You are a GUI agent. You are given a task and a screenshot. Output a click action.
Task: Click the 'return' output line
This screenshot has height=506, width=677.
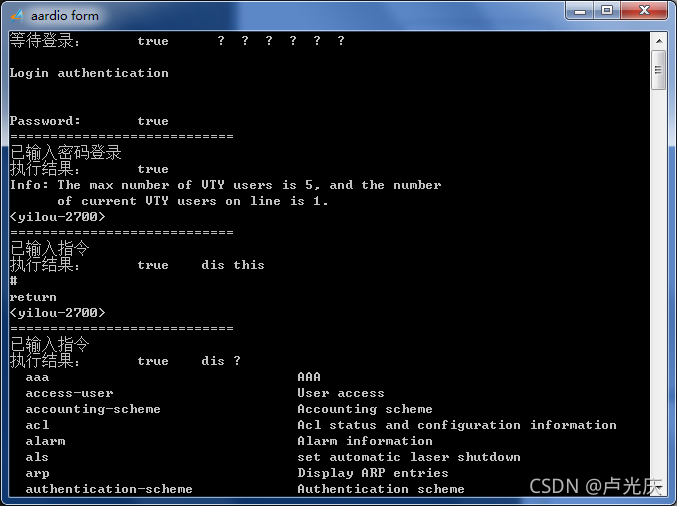coord(33,297)
